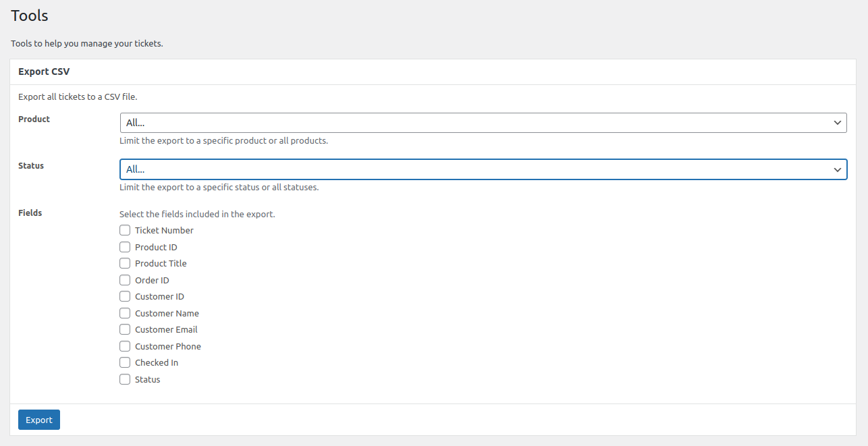868x446 pixels.
Task: Tick the Product ID checkbox
Action: point(125,247)
